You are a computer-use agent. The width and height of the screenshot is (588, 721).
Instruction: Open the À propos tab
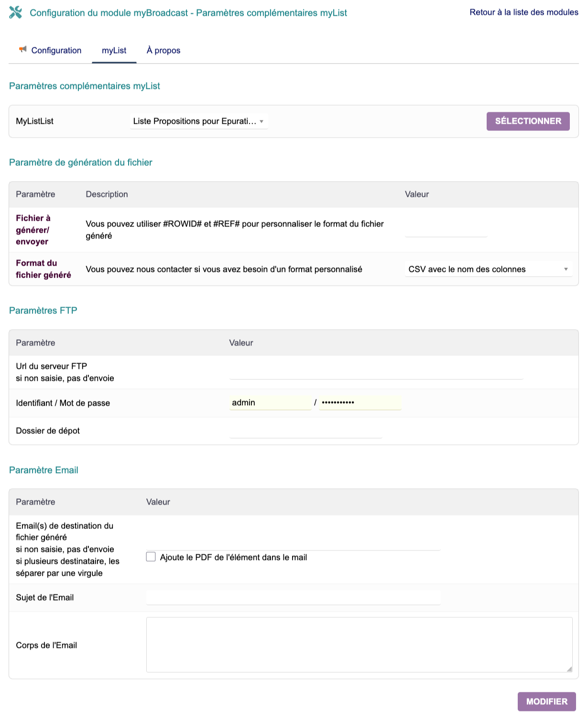pos(163,51)
